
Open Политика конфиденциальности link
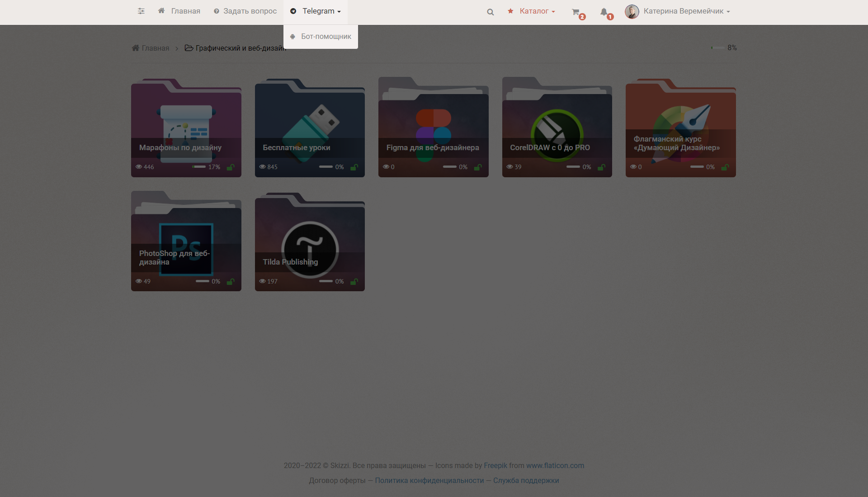[429, 480]
